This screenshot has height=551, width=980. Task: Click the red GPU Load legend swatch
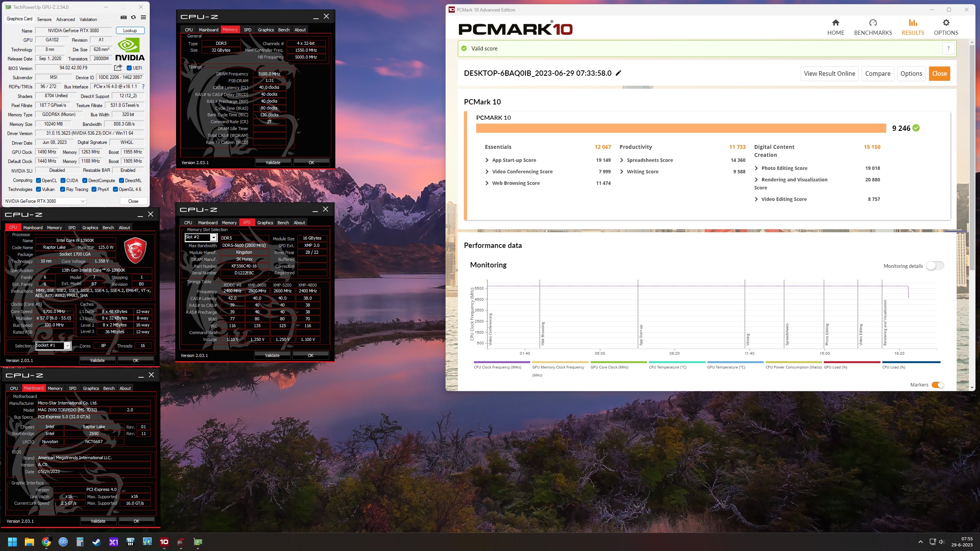click(852, 362)
